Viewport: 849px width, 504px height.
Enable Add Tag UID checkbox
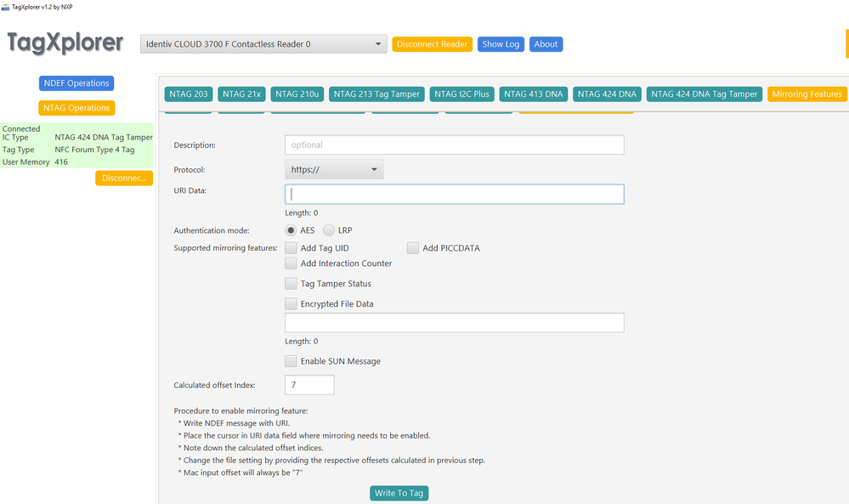(x=291, y=248)
